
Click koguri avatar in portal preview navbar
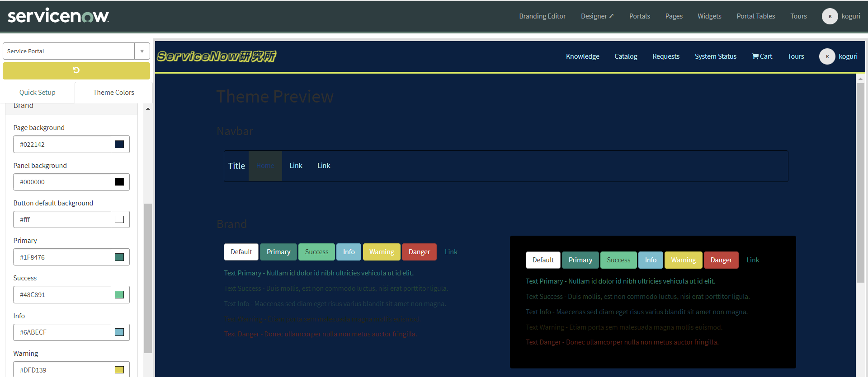827,56
